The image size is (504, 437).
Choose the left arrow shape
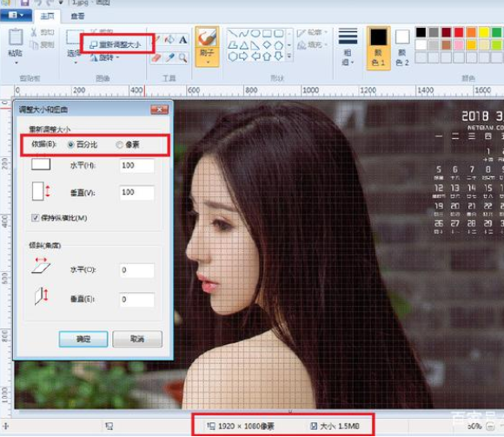[x=255, y=56]
